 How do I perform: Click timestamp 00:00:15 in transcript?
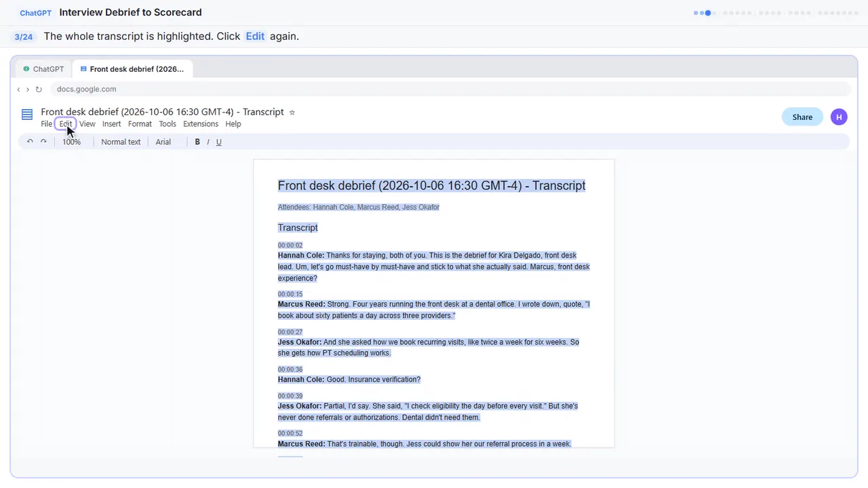click(x=290, y=294)
